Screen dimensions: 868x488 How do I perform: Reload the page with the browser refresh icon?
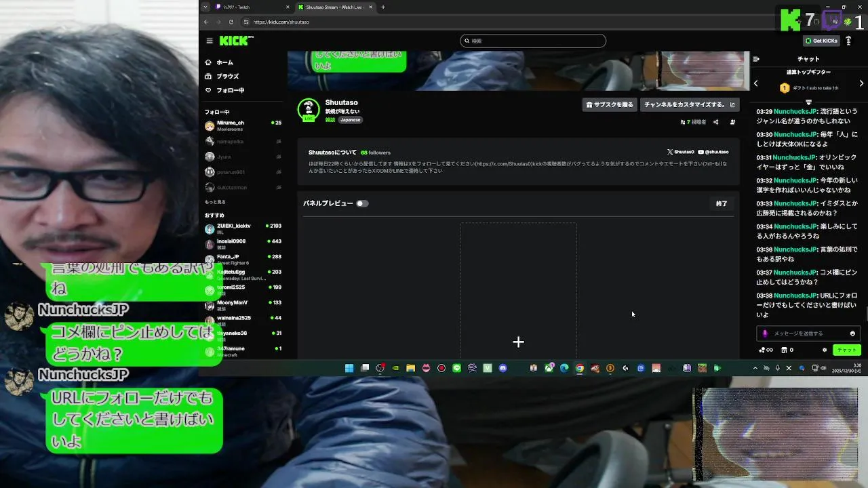[x=231, y=22]
